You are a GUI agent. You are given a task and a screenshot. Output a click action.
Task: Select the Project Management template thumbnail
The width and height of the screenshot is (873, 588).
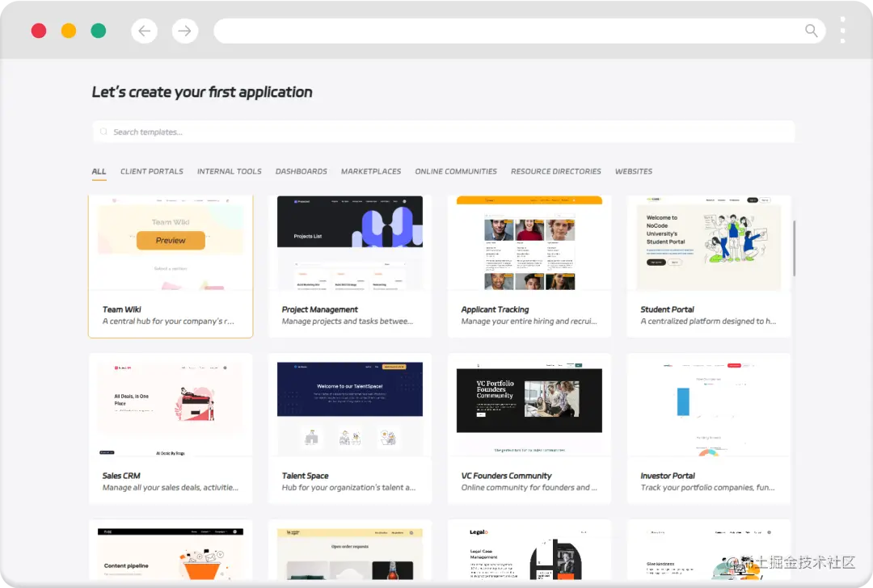coord(350,242)
